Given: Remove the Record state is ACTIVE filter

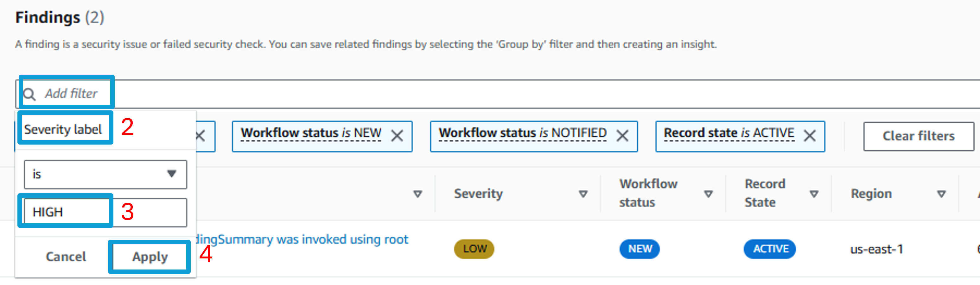Looking at the screenshot, I should (x=810, y=136).
